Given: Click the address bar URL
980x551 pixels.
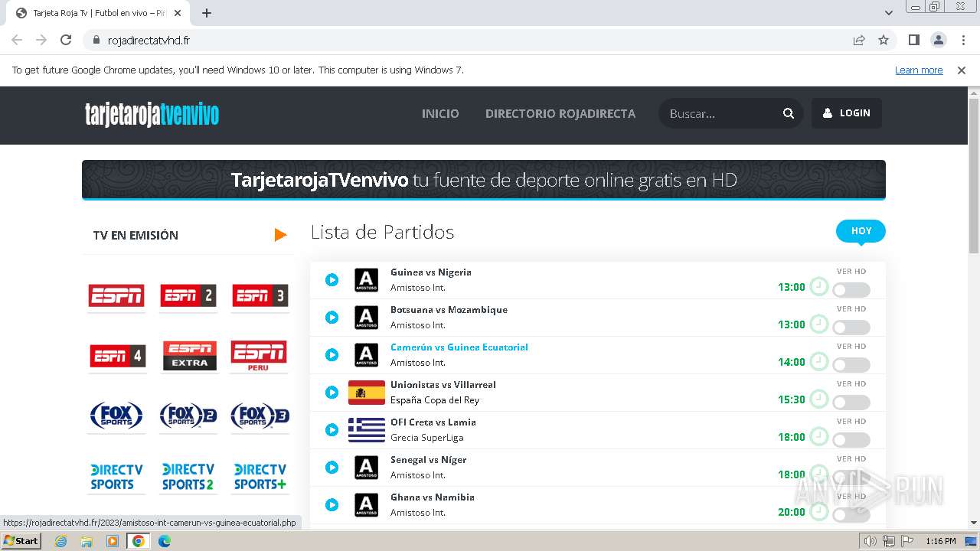Looking at the screenshot, I should [149, 41].
